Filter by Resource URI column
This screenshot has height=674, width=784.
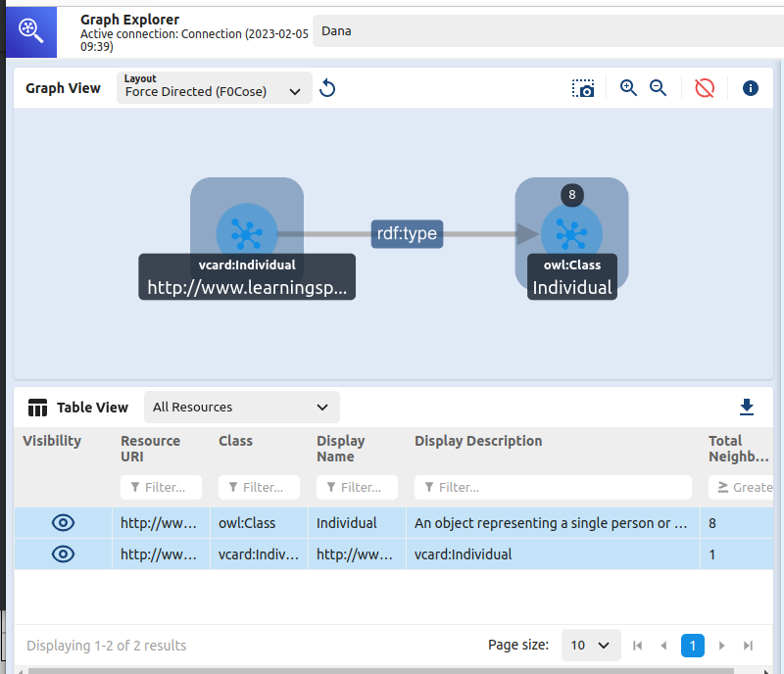pos(161,487)
